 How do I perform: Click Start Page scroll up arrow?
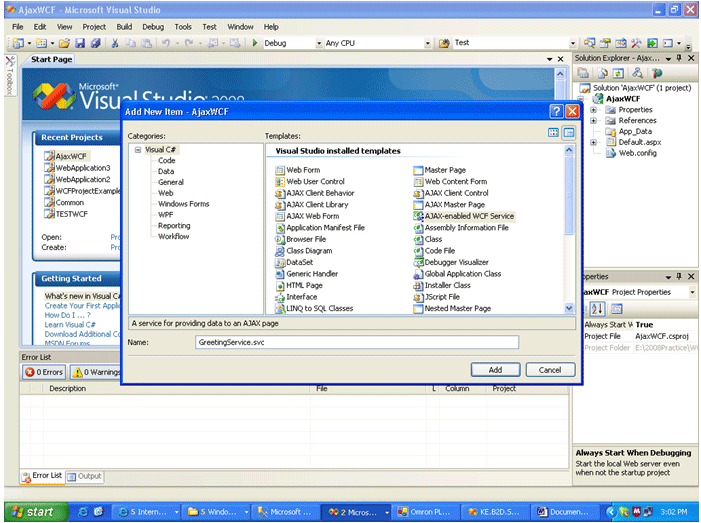(x=560, y=74)
